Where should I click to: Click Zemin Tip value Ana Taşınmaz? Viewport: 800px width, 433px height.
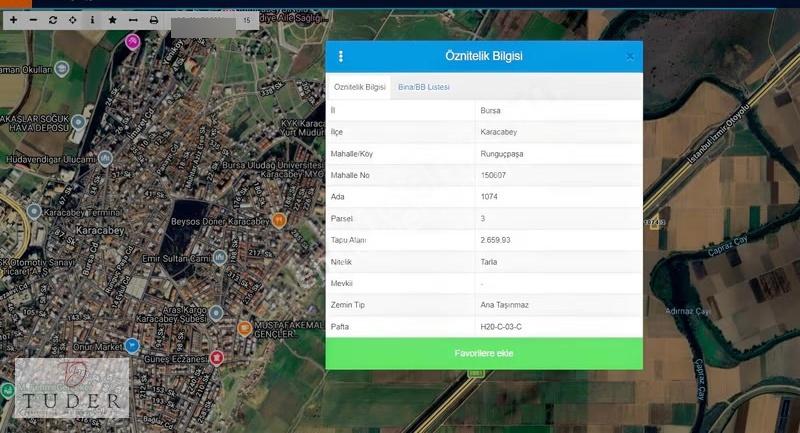(x=504, y=304)
